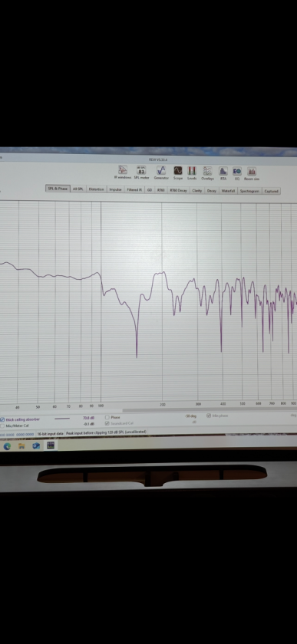Open the SPL meter
This screenshot has width=297, height=644.
(141, 172)
